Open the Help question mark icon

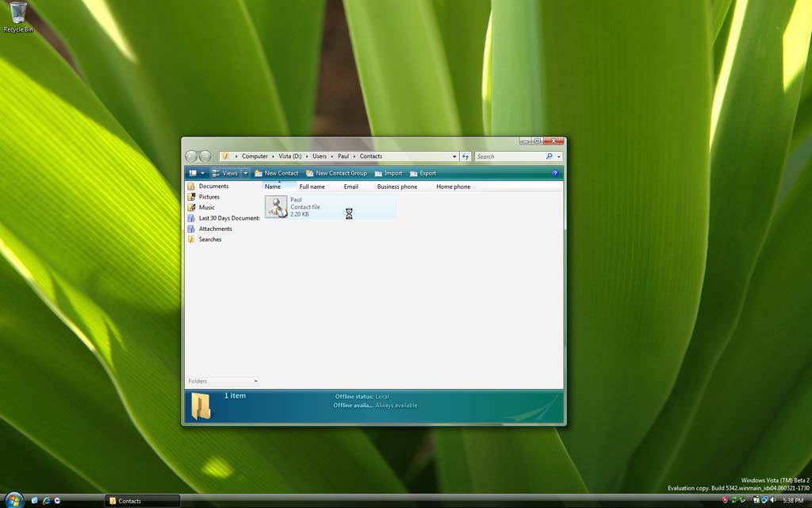tap(555, 173)
